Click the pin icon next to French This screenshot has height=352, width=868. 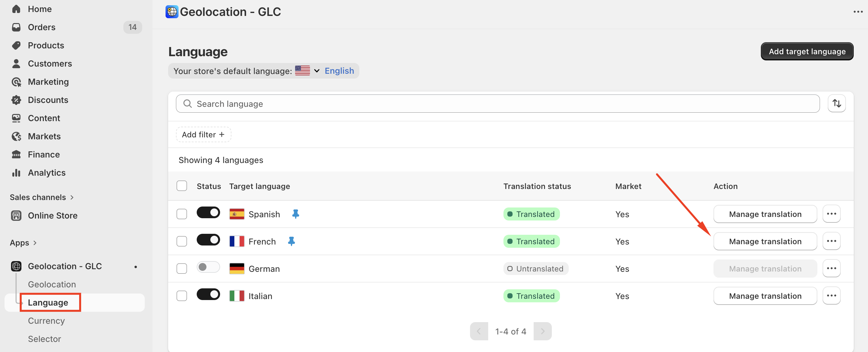[291, 241]
